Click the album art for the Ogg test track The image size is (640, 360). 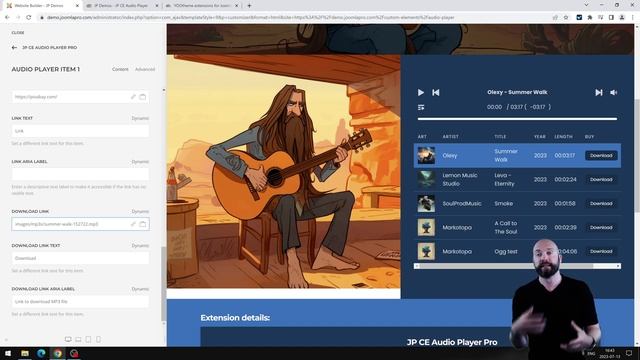click(x=426, y=251)
